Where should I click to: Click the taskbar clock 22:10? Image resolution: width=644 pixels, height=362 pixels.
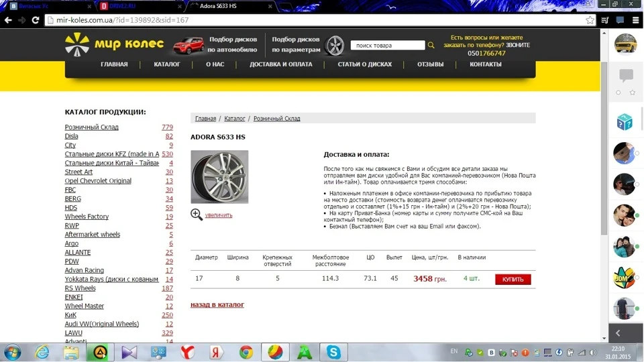pyautogui.click(x=618, y=349)
